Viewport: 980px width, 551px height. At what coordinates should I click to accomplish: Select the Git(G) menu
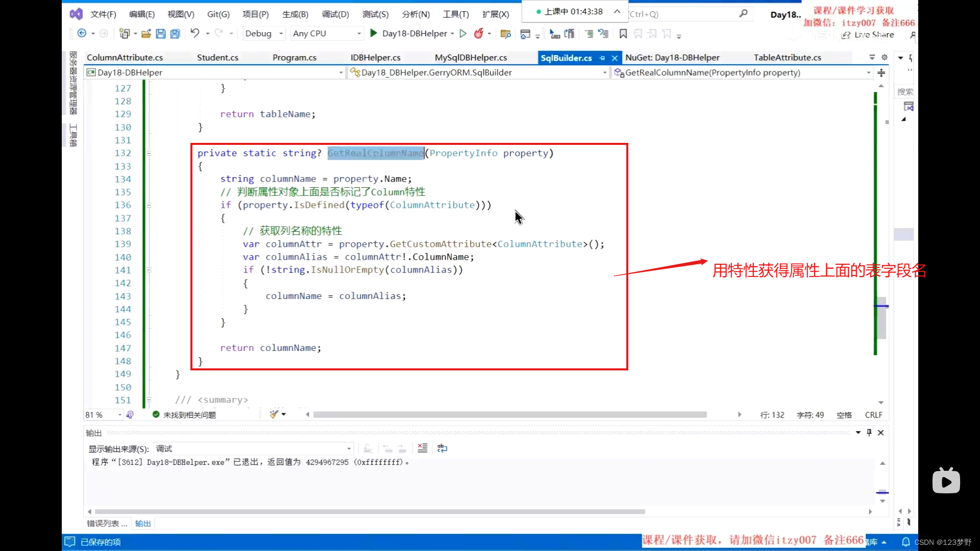[219, 14]
